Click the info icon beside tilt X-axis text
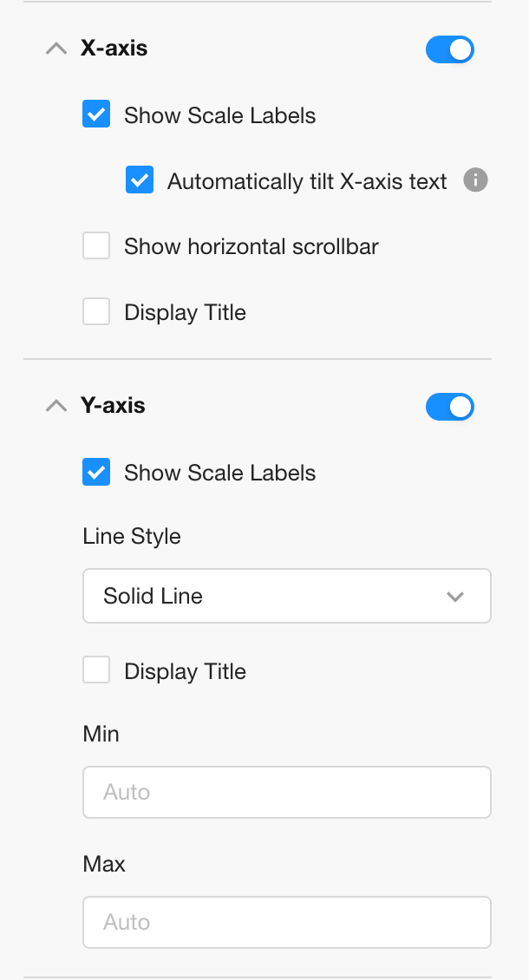Screen dimensions: 529x980 click(x=475, y=180)
